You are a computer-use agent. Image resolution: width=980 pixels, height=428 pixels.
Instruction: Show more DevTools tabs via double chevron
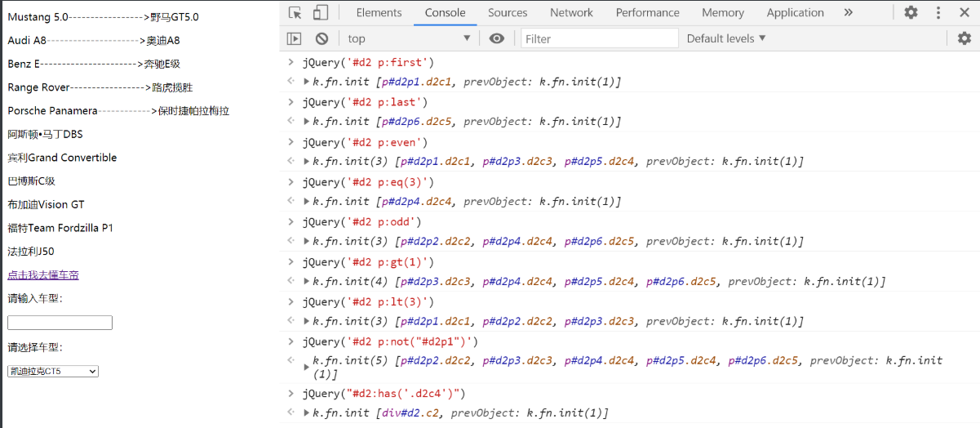tap(848, 12)
